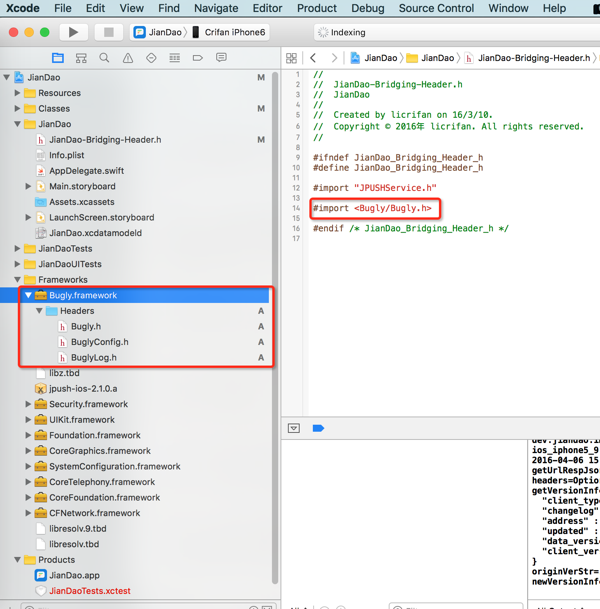Click JianDao project in jump bar
The width and height of the screenshot is (600, 609).
coord(374,58)
